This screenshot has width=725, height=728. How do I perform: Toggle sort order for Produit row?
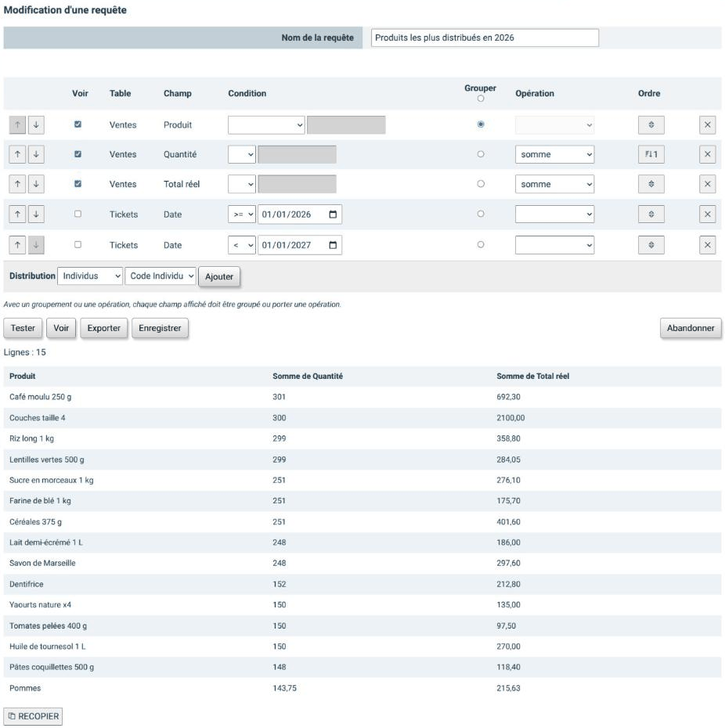tap(651, 125)
